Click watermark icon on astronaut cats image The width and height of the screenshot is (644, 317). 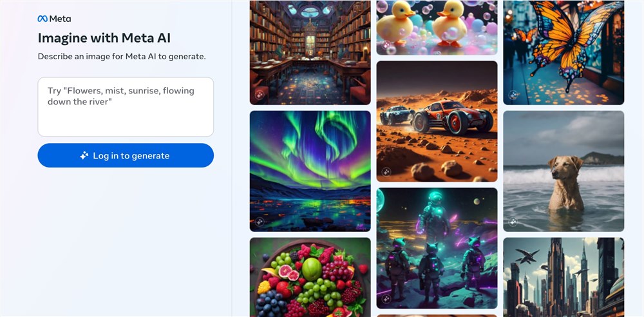(386, 299)
